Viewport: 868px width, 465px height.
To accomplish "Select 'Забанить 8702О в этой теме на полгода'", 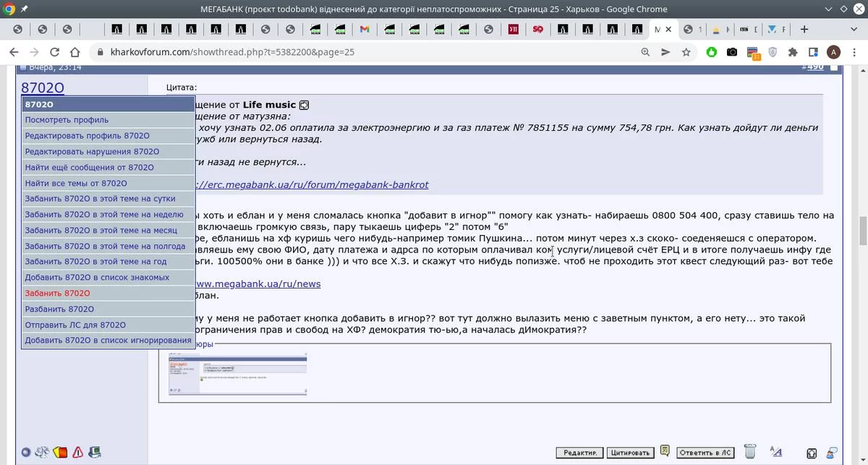I will [109, 247].
